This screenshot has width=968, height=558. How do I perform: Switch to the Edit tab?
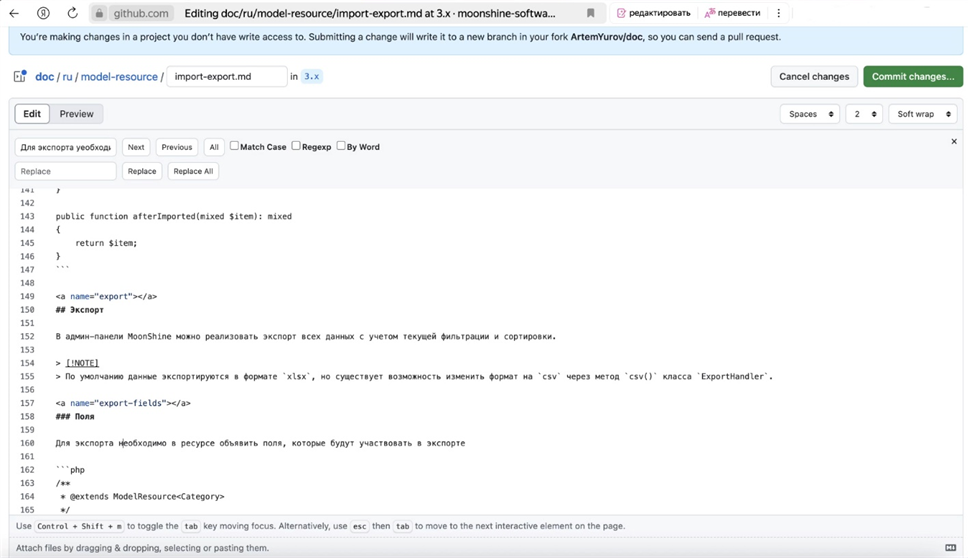32,114
